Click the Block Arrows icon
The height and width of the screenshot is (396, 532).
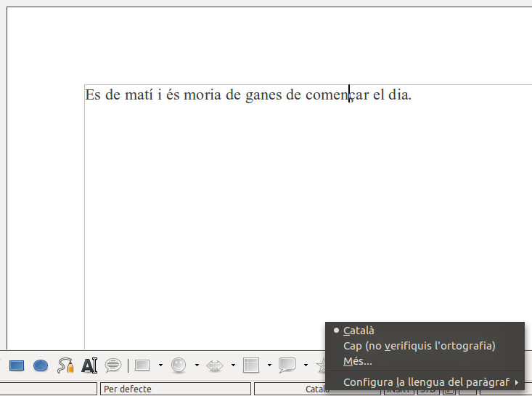(215, 365)
